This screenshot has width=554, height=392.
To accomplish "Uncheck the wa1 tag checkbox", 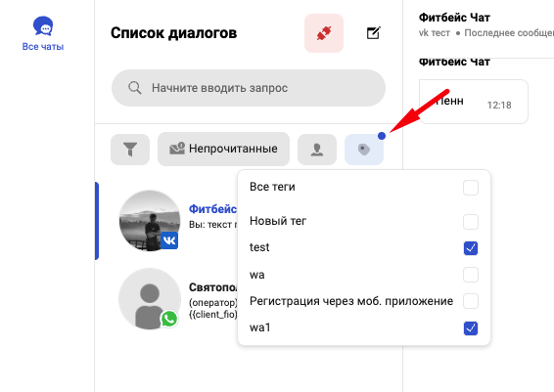I will (471, 328).
